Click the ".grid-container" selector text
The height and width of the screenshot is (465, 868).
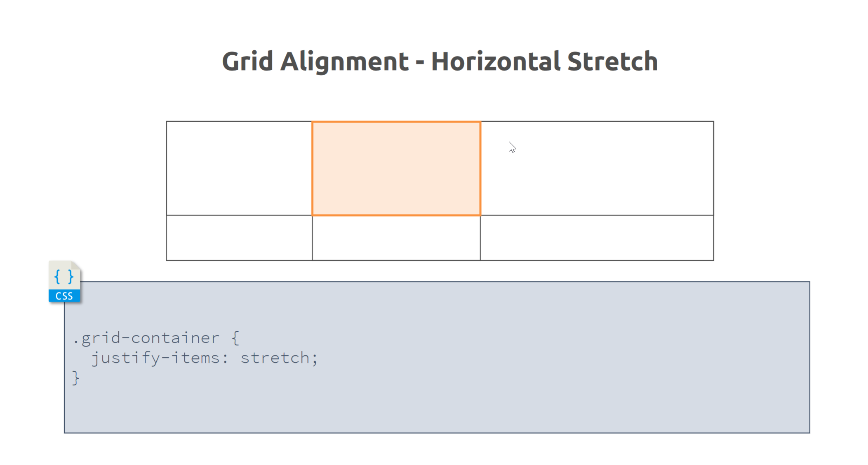(x=146, y=338)
